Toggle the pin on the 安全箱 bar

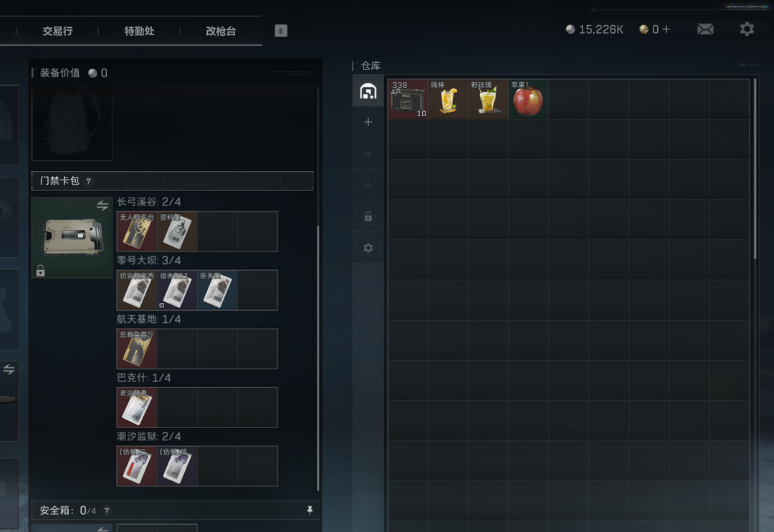(310, 511)
